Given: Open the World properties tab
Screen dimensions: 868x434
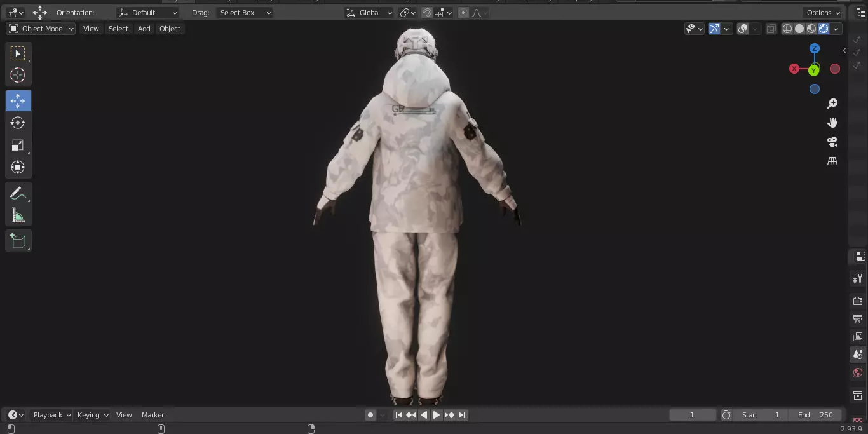Looking at the screenshot, I should [858, 372].
